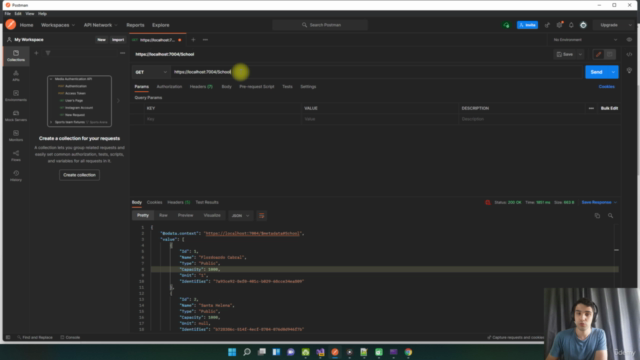640x360 pixels.
Task: Open the Monitors sidebar panel
Action: pyautogui.click(x=16, y=136)
